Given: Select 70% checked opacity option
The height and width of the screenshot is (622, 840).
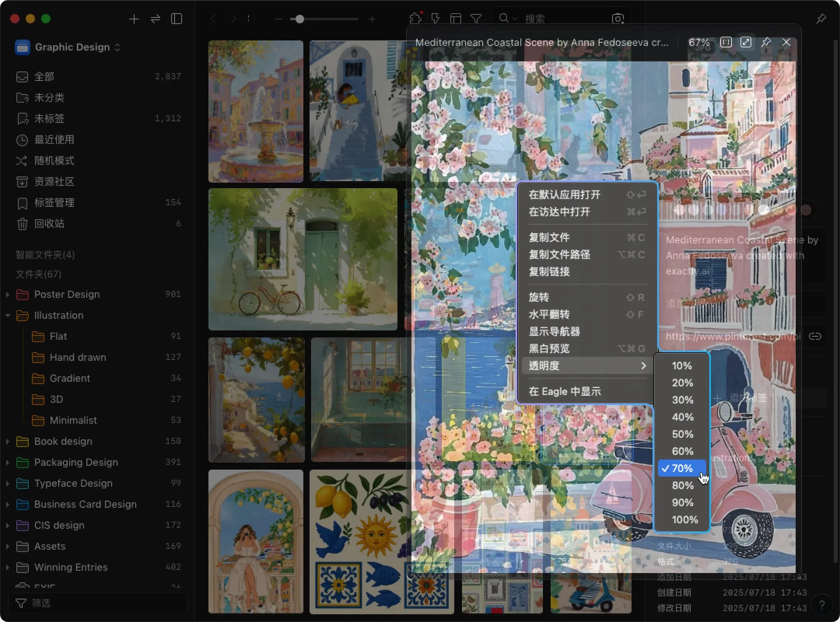Looking at the screenshot, I should coord(682,468).
